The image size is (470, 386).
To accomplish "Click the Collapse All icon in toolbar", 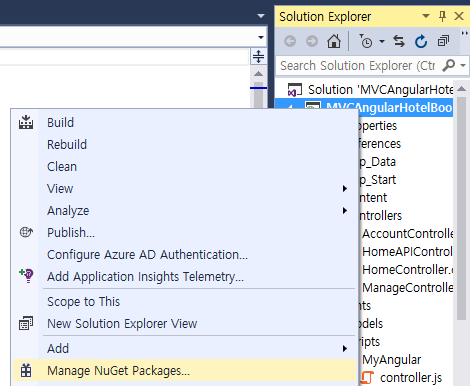I will (443, 41).
